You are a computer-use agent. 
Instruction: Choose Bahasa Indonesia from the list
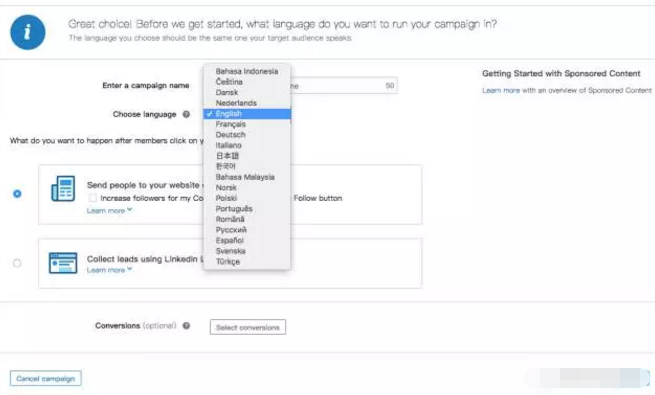[247, 71]
